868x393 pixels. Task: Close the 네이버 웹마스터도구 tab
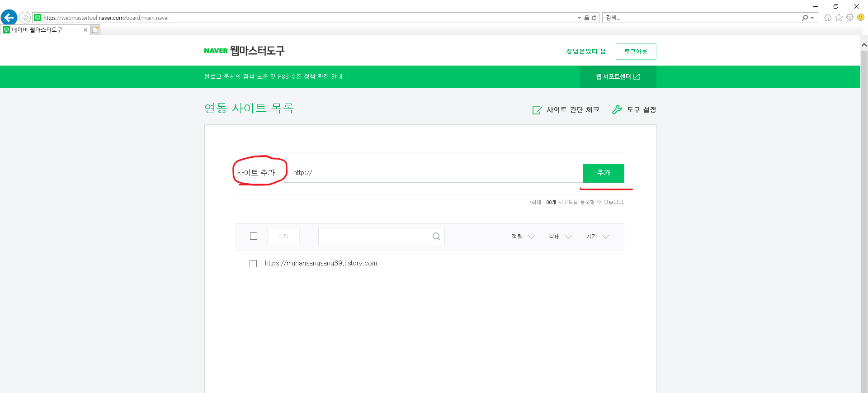85,30
